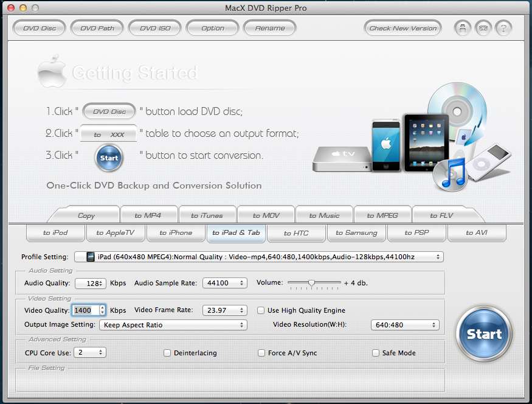Image resolution: width=532 pixels, height=404 pixels.
Task: Select the Copy tab
Action: pos(86,215)
